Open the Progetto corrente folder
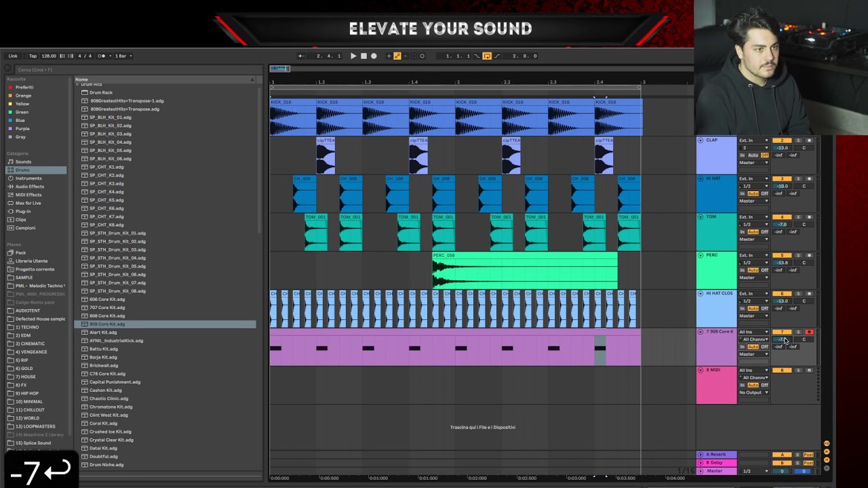Image resolution: width=868 pixels, height=488 pixels. (35, 269)
